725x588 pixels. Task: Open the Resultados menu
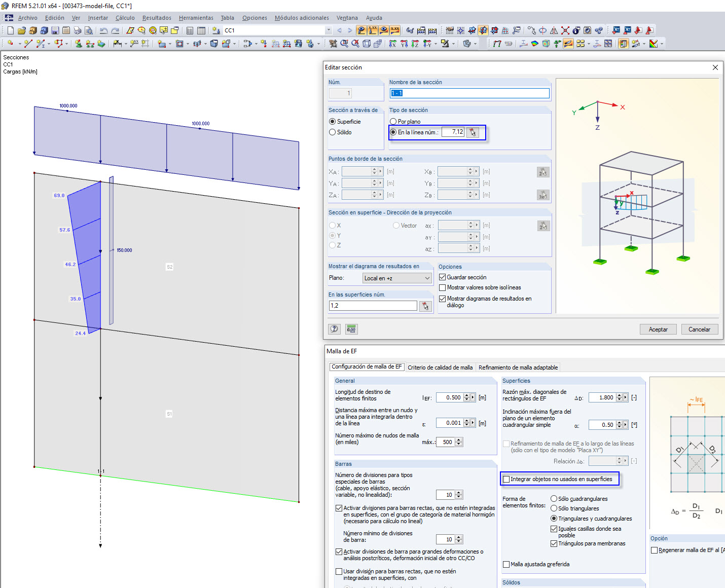pyautogui.click(x=157, y=18)
